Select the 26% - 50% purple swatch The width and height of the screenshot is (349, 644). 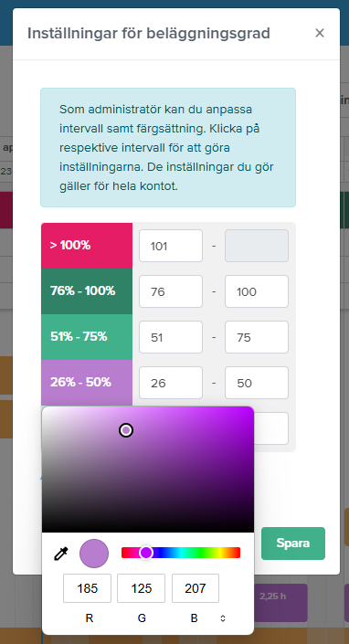pos(87,383)
